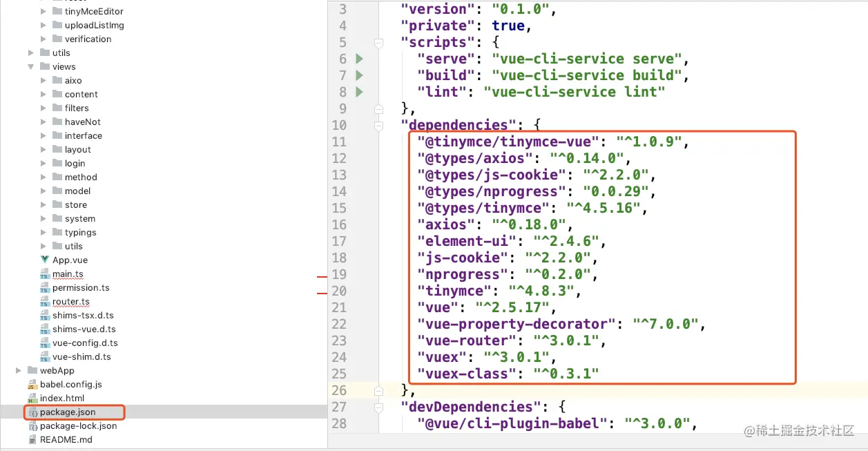Click the main.ts TypeScript file icon

pos(46,274)
